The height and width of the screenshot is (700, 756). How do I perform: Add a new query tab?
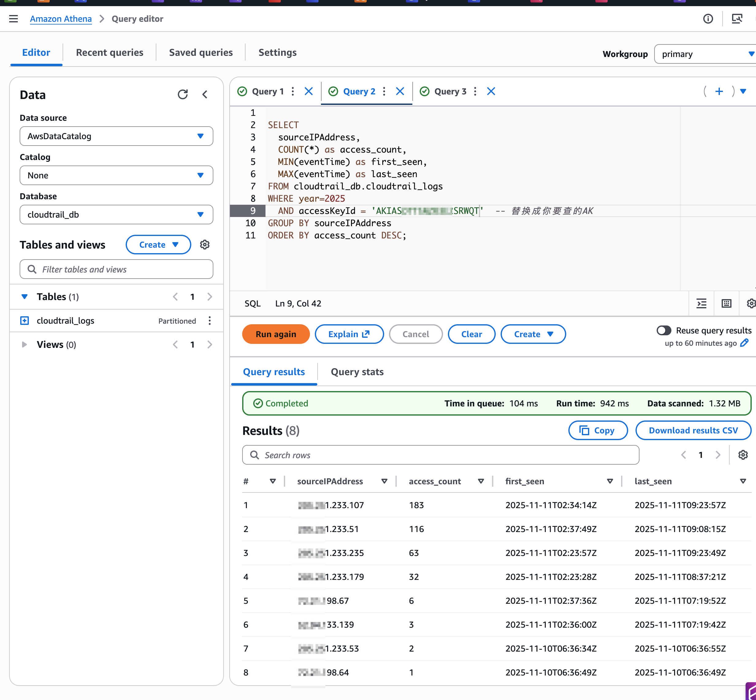pos(719,91)
